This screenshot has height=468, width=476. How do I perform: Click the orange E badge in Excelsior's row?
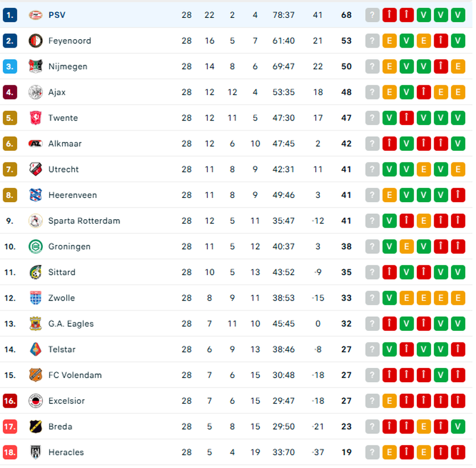click(389, 401)
